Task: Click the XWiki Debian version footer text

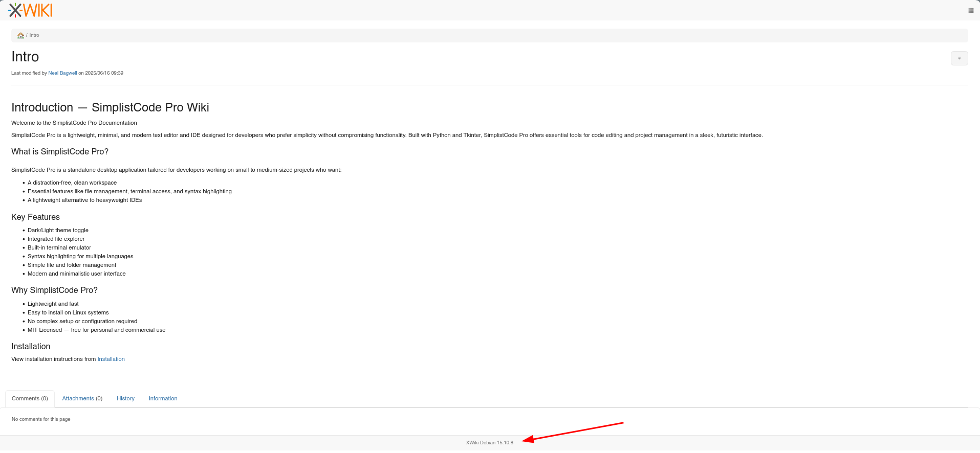Action: click(489, 443)
